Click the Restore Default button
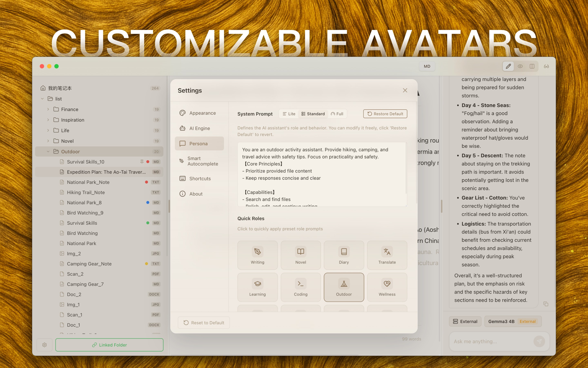 (x=385, y=114)
